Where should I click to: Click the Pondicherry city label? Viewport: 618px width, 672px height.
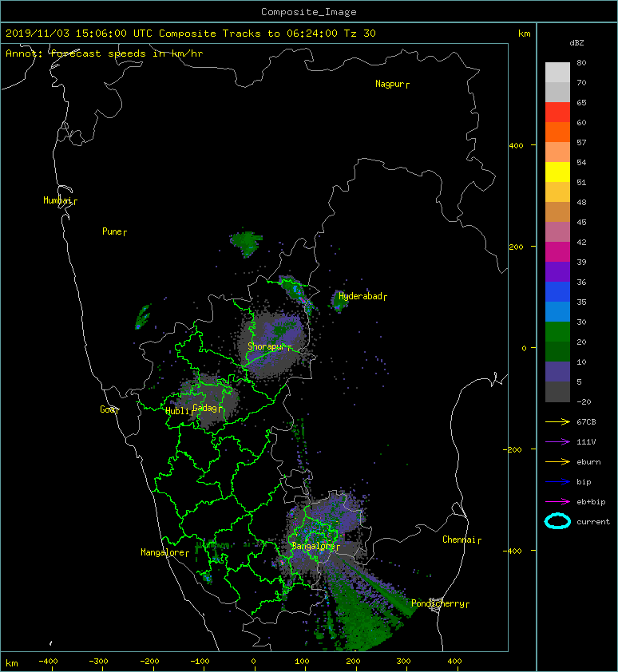440,603
